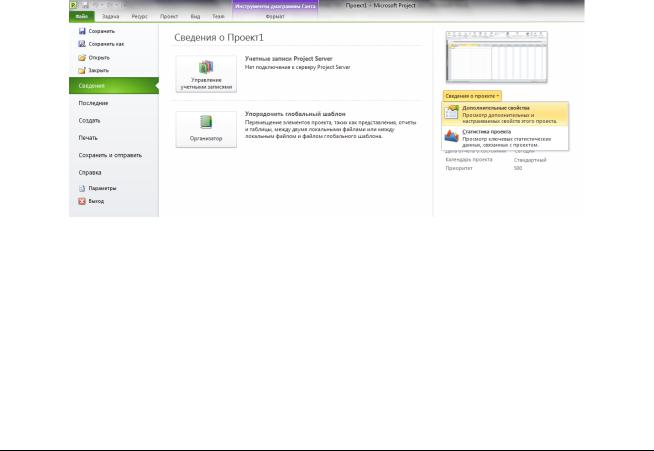The height and width of the screenshot is (451, 654).
Task: Click Выход with the red X icon
Action: (91, 201)
